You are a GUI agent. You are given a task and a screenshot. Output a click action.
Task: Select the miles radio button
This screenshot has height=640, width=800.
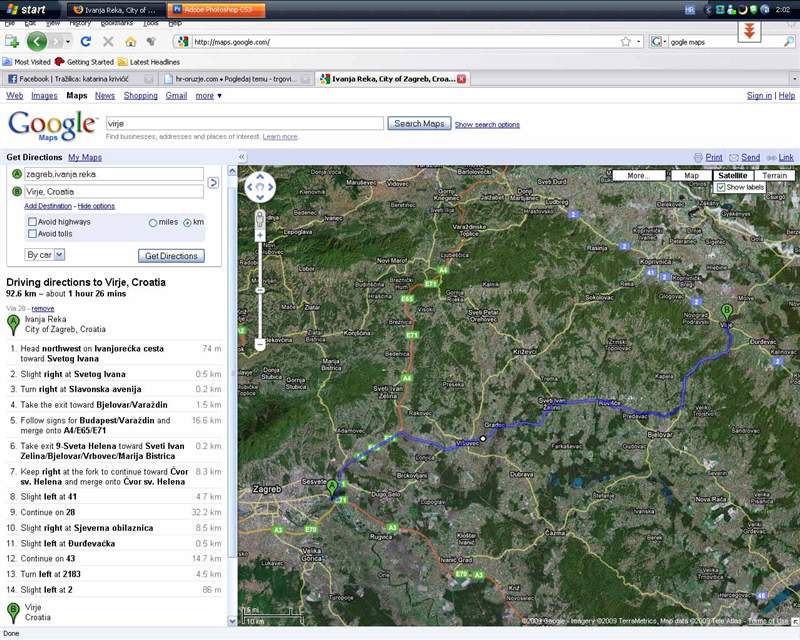(x=153, y=222)
